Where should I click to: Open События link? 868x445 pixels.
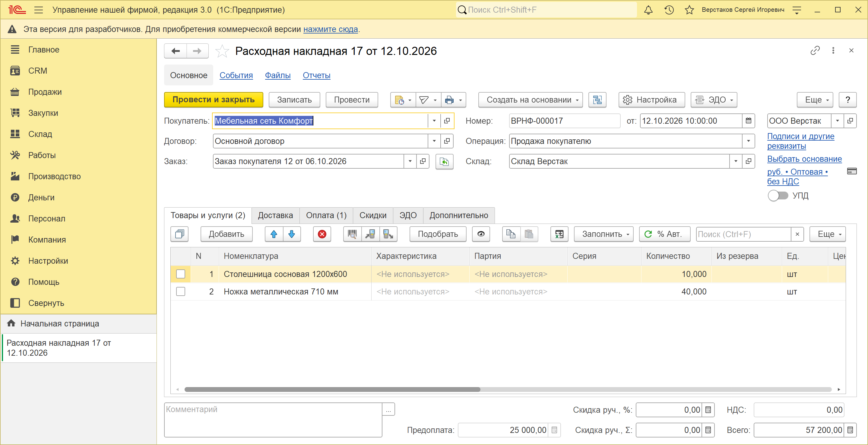click(236, 75)
